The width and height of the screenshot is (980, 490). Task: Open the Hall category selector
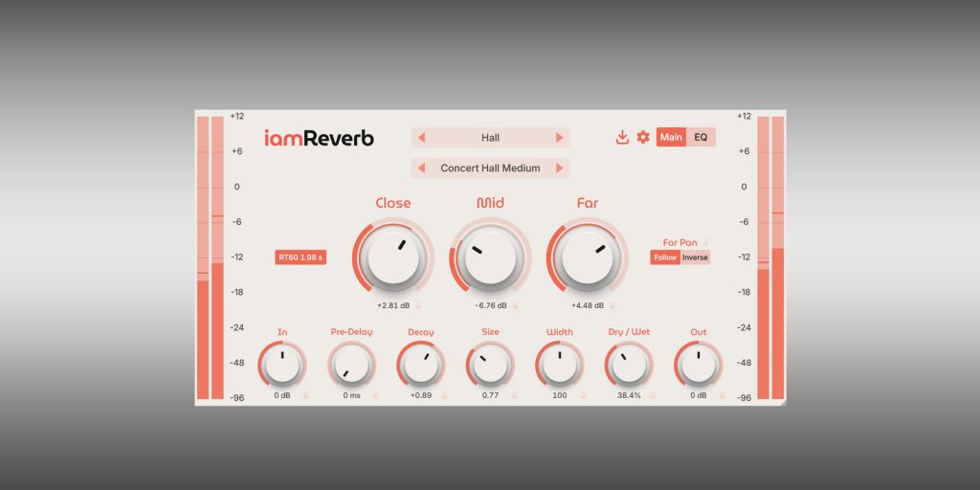[491, 138]
